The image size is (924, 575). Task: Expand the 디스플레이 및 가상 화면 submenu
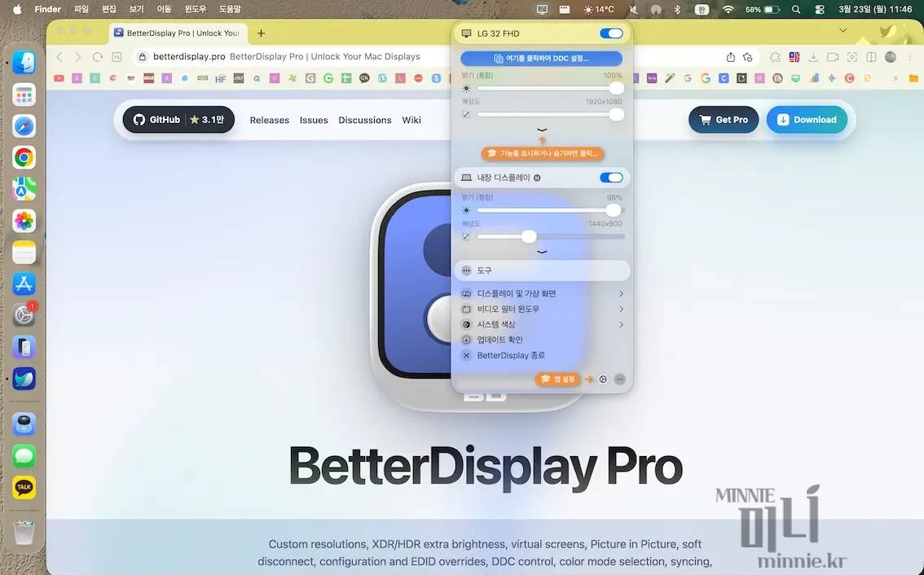click(x=542, y=293)
